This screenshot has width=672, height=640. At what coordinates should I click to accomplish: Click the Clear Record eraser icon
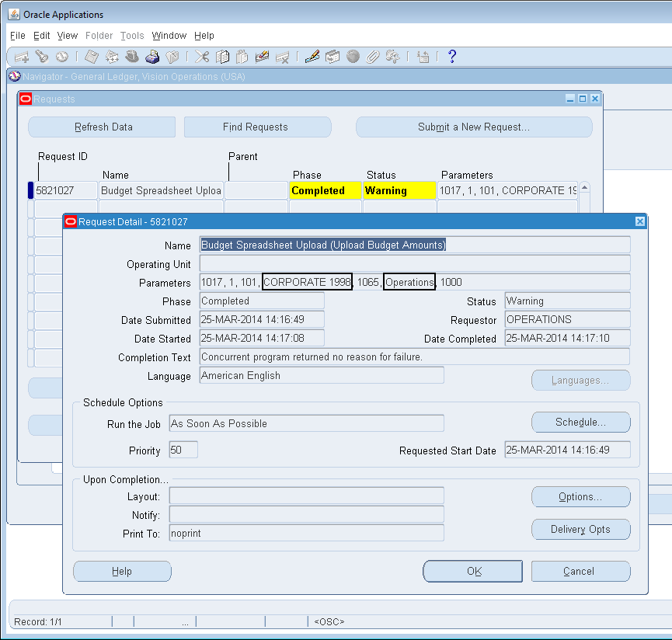pos(262,57)
